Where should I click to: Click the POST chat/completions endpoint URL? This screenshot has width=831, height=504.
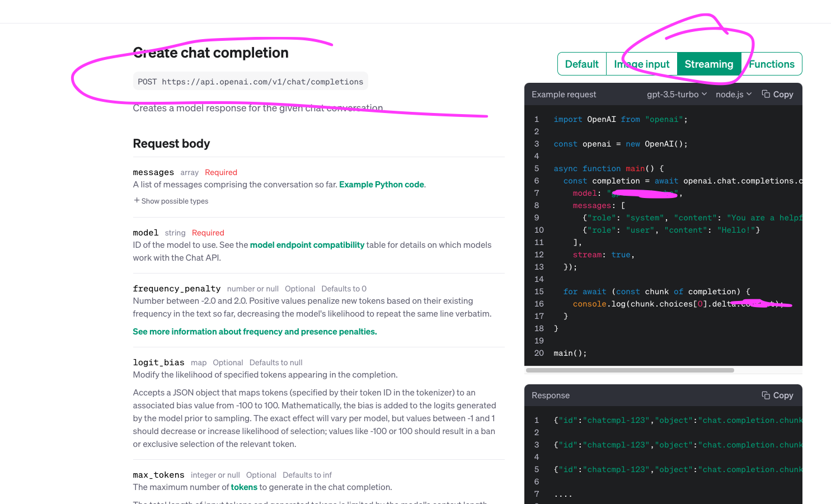(x=251, y=82)
